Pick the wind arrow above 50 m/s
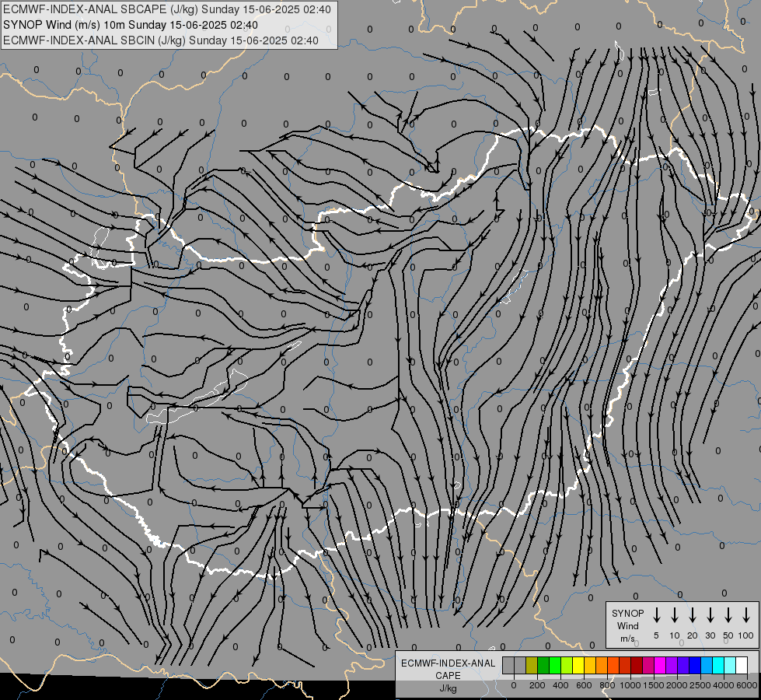 [728, 614]
